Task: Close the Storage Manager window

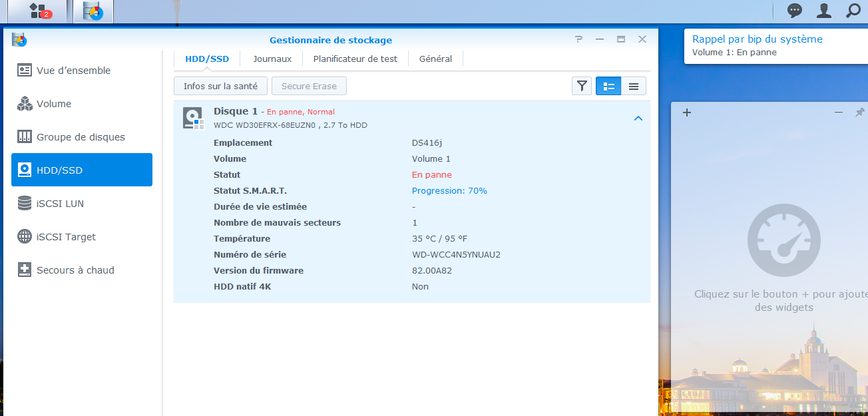Action: (x=642, y=40)
